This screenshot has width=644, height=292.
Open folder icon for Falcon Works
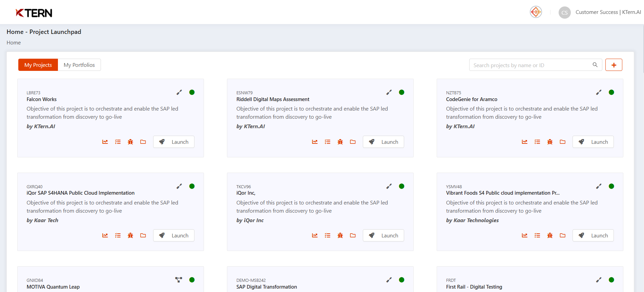click(143, 142)
